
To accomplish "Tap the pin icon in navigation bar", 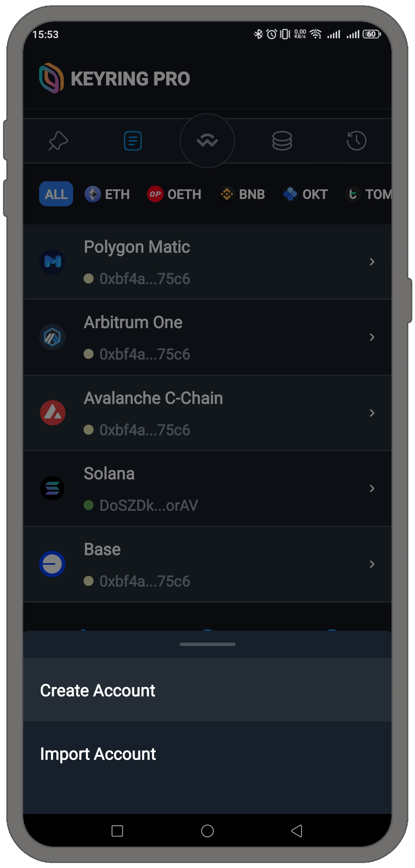I will [x=58, y=140].
